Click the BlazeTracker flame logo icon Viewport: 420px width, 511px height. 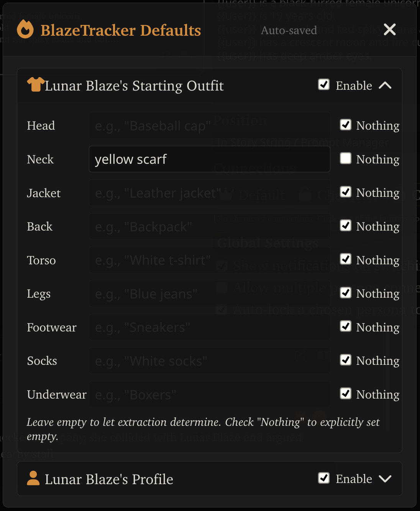(25, 30)
